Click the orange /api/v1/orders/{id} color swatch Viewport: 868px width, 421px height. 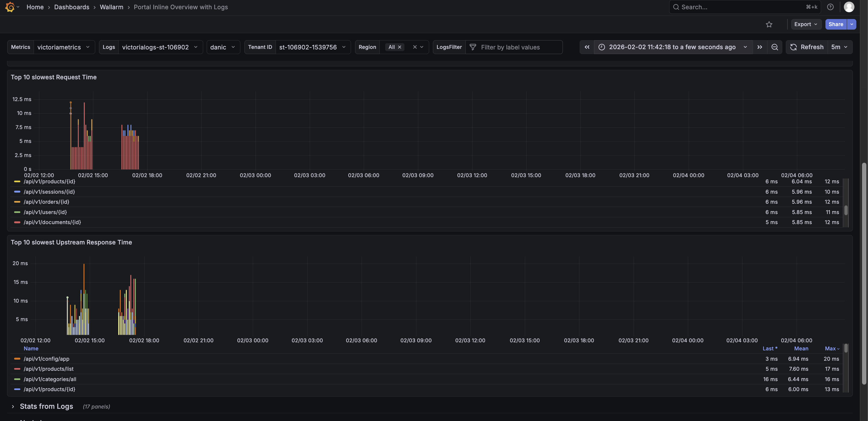(x=17, y=202)
